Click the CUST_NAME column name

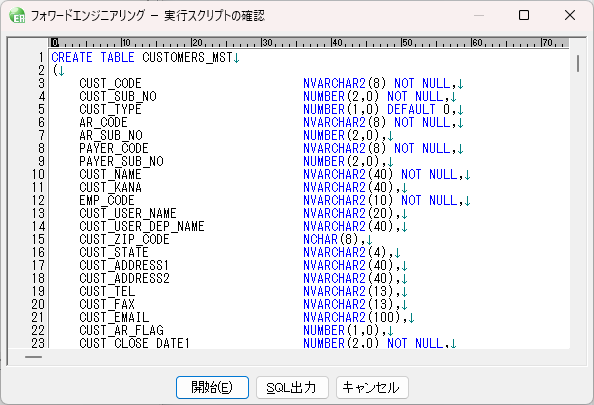pos(110,174)
